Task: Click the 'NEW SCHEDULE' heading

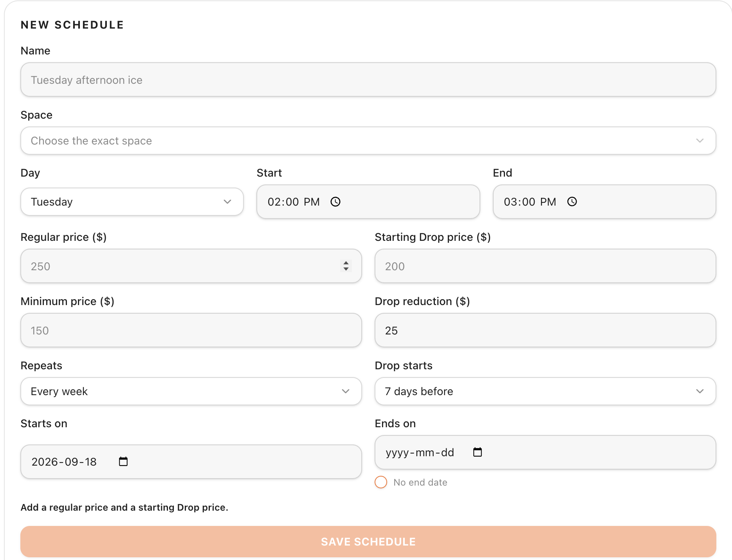Action: point(72,25)
